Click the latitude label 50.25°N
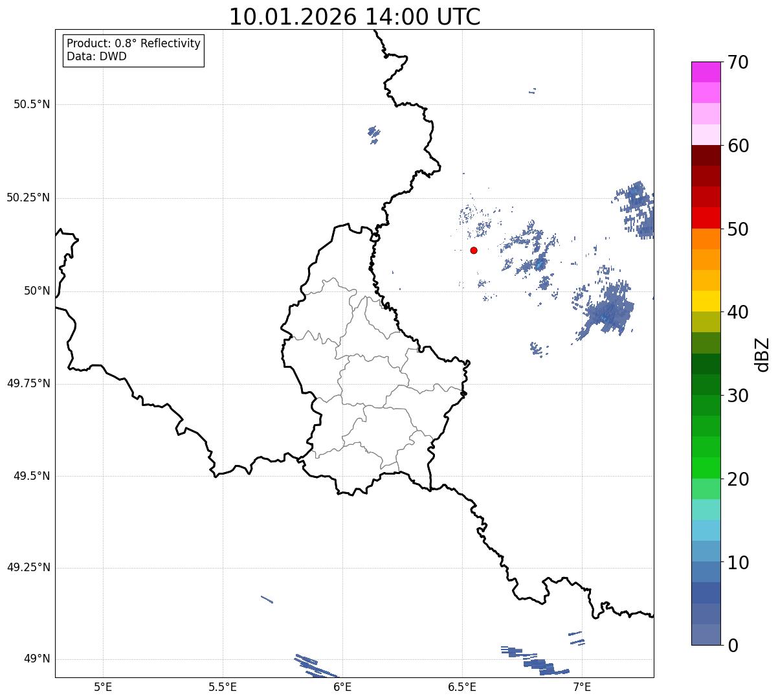 pos(28,198)
